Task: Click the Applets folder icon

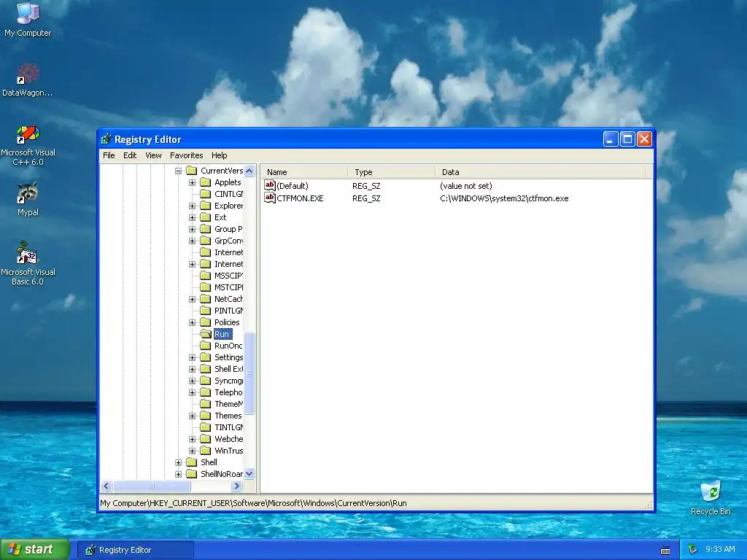Action: [205, 182]
